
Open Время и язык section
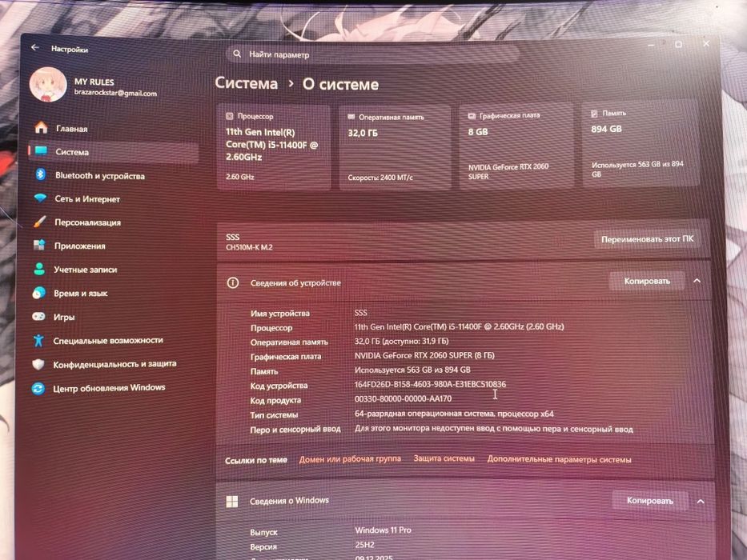pyautogui.click(x=114, y=293)
